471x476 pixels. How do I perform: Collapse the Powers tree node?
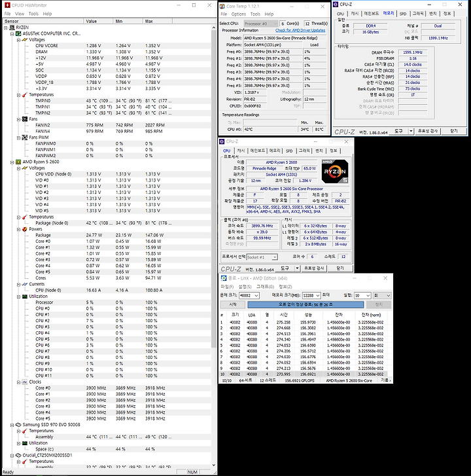pos(18,229)
